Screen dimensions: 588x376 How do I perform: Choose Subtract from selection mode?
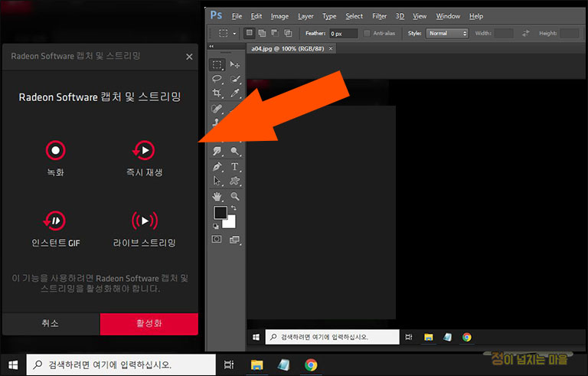275,33
